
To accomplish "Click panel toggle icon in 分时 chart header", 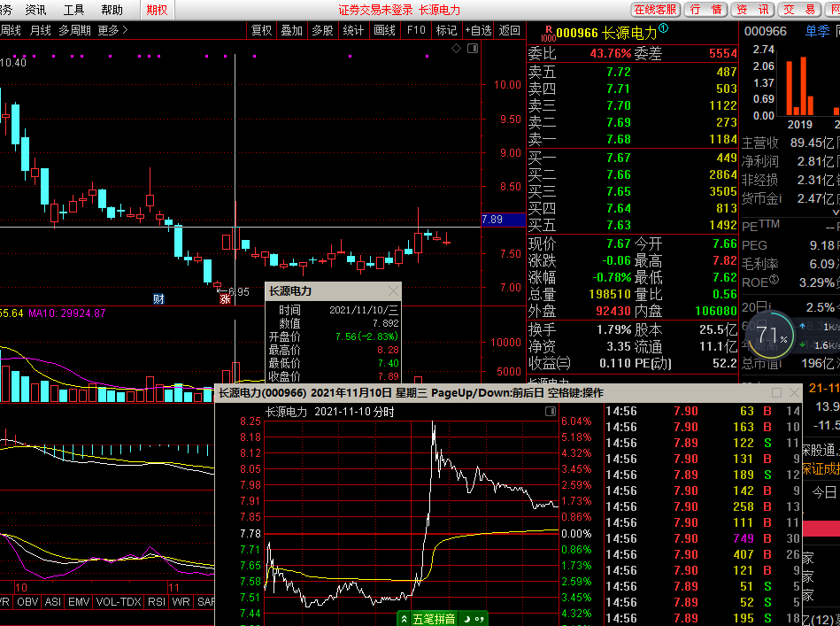I will coord(551,412).
